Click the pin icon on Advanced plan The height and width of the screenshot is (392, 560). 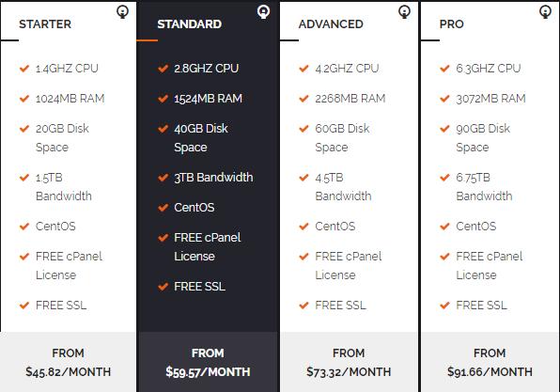pyautogui.click(x=404, y=12)
